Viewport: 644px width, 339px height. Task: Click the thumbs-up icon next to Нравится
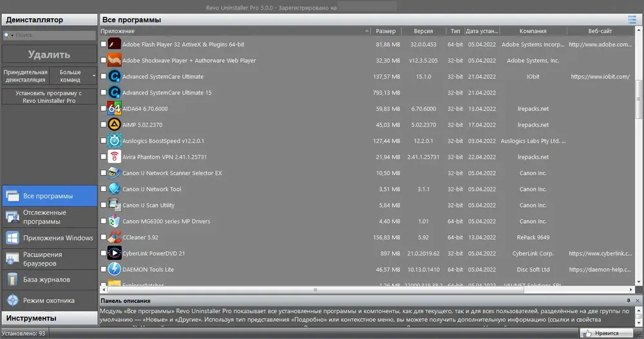588,333
